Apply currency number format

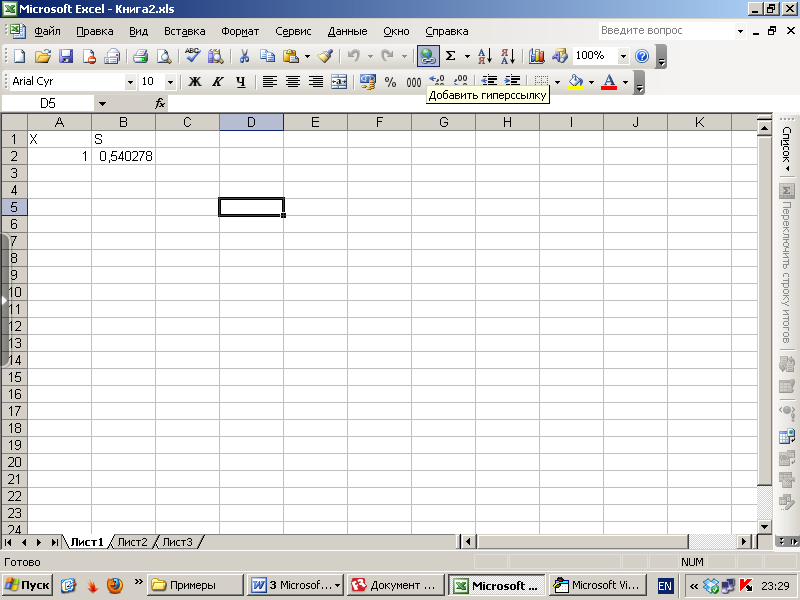368,81
